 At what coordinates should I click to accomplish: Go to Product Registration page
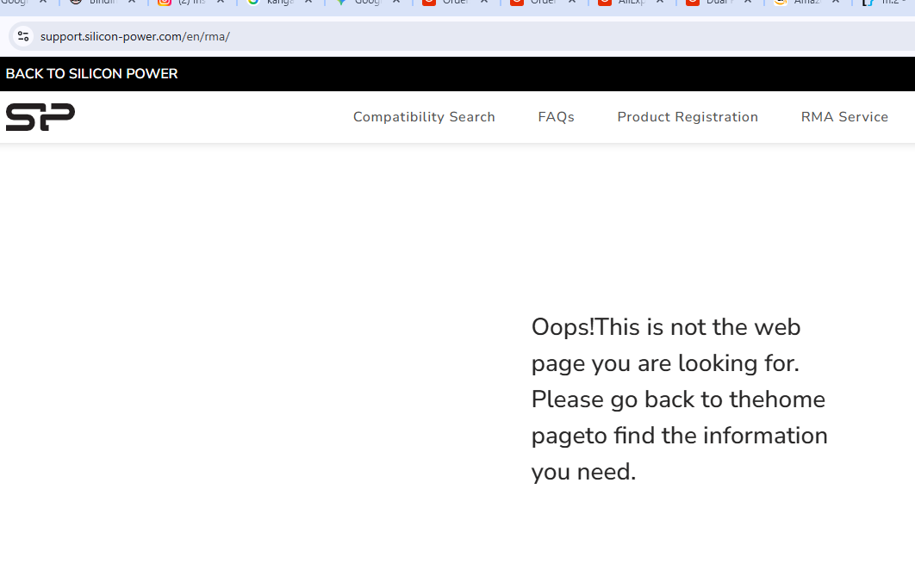pyautogui.click(x=688, y=117)
